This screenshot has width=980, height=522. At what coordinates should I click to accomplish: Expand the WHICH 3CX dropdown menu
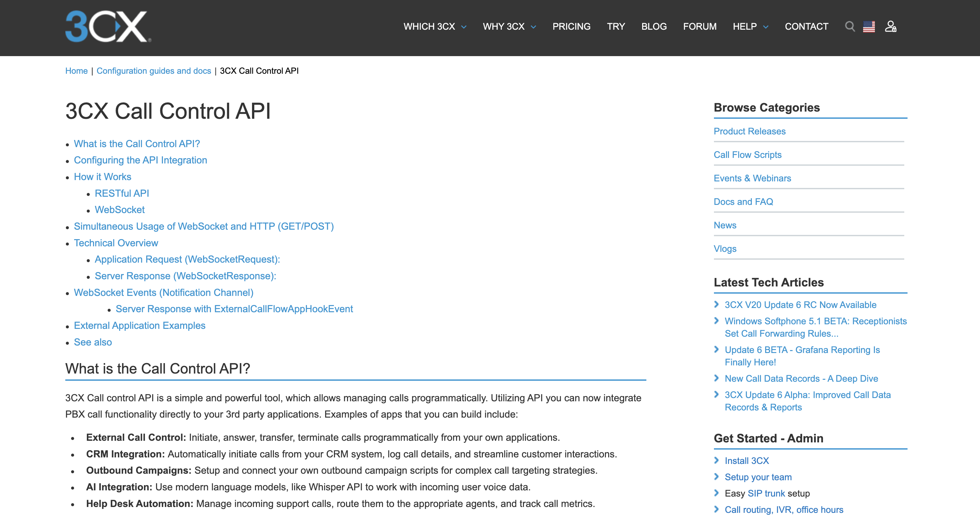(x=435, y=27)
